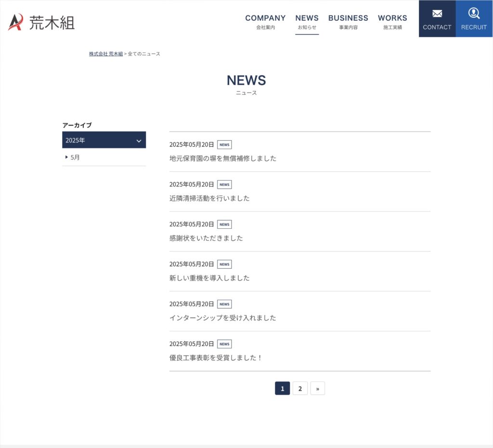The height and width of the screenshot is (448, 493).
Task: Open article 新しい重機を導入しました
Action: [x=209, y=278]
